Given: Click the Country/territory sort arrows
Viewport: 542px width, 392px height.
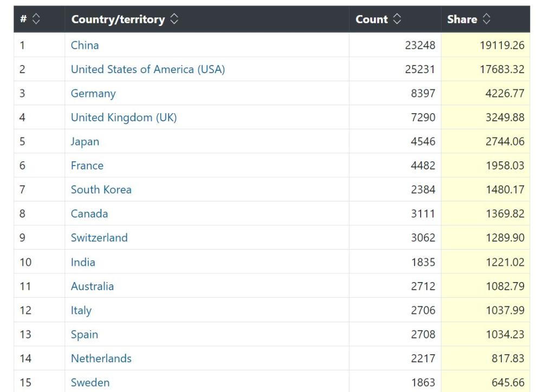Looking at the screenshot, I should (174, 19).
